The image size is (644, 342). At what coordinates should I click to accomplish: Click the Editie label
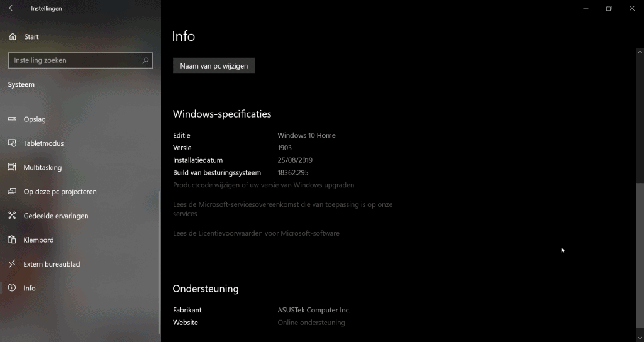click(182, 135)
